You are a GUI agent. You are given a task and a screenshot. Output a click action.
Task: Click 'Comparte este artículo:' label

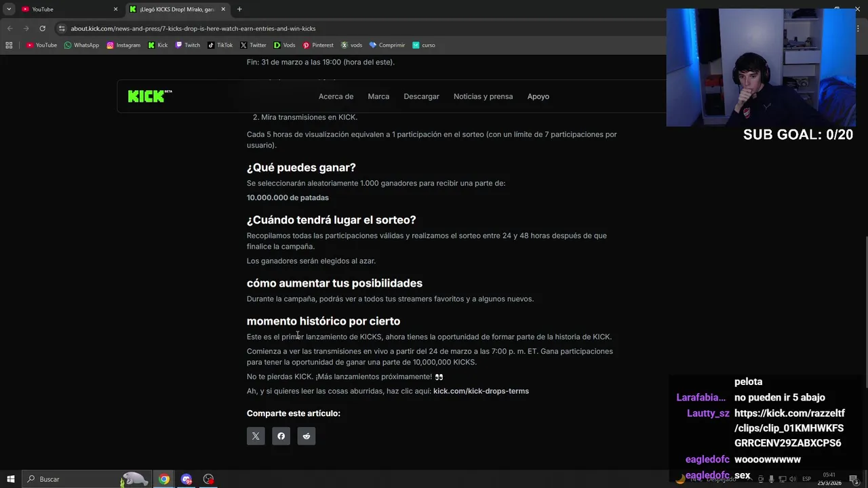click(294, 413)
